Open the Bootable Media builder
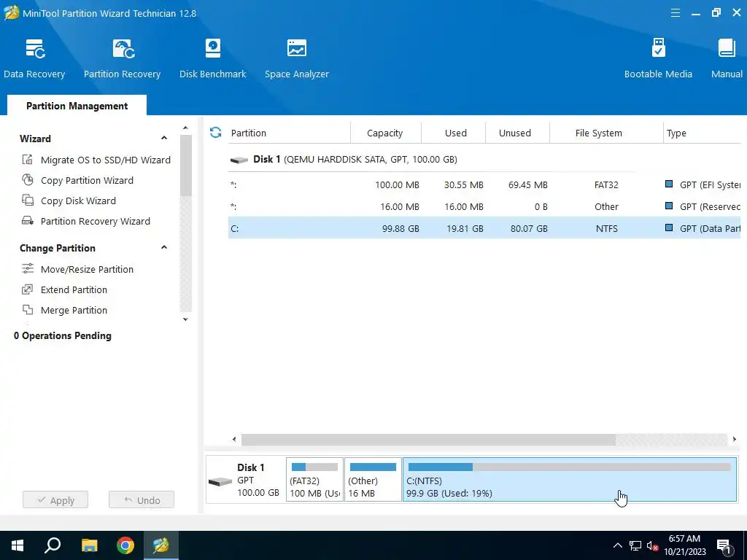 point(658,59)
